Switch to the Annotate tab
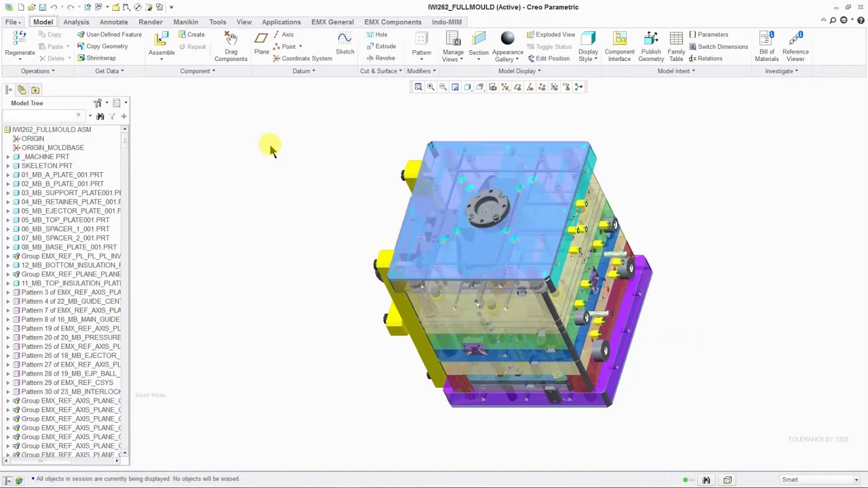This screenshot has width=868, height=488. [x=114, y=22]
